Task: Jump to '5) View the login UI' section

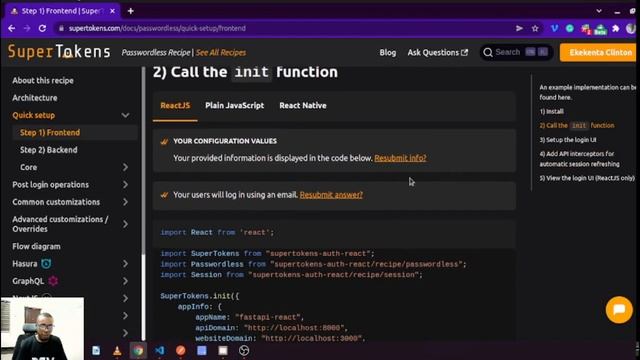Action: (587, 178)
